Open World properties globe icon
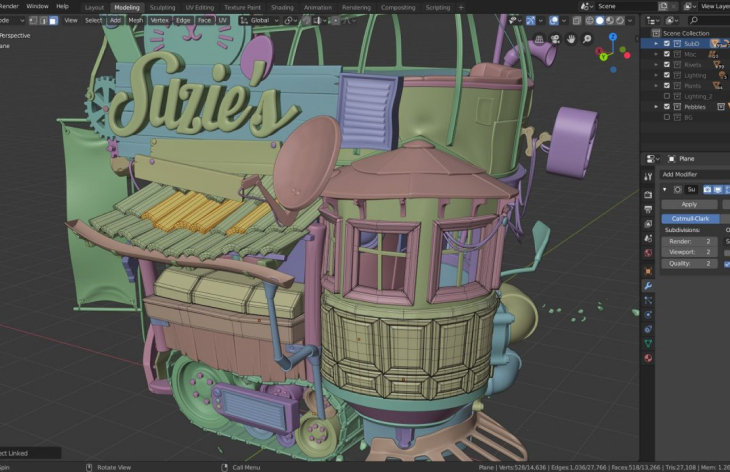Viewport: 730px width, 472px height. point(648,253)
